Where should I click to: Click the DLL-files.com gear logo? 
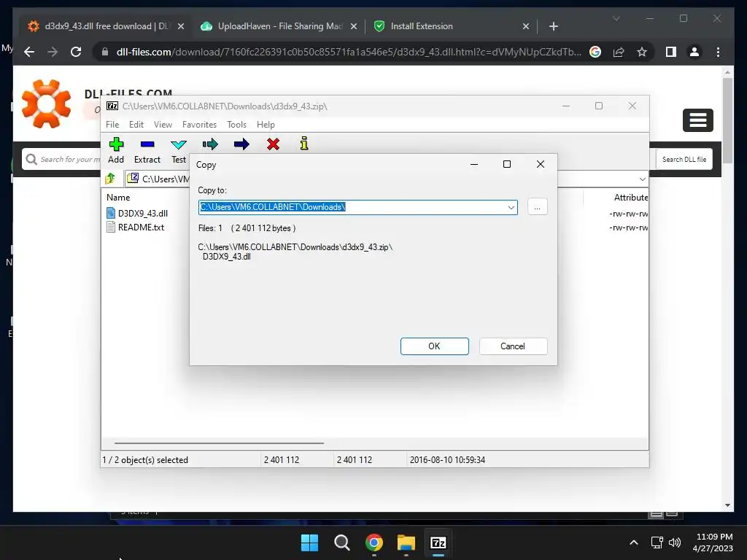click(46, 104)
